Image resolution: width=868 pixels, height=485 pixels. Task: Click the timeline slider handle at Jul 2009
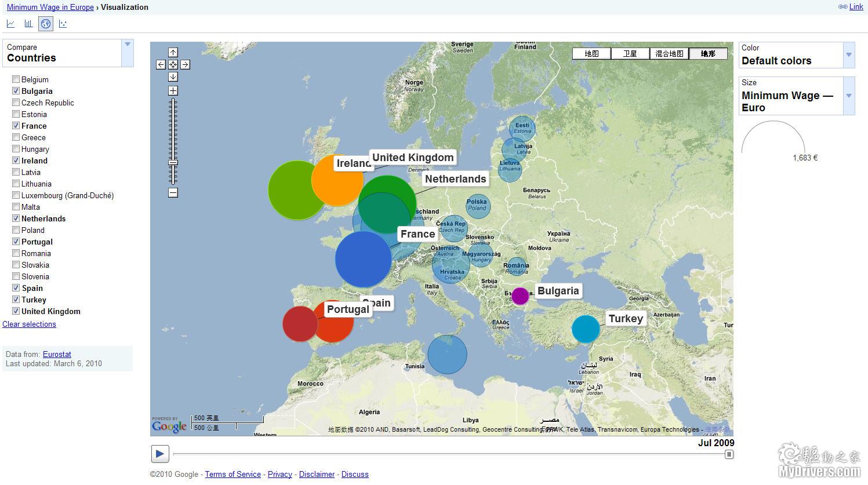point(729,454)
